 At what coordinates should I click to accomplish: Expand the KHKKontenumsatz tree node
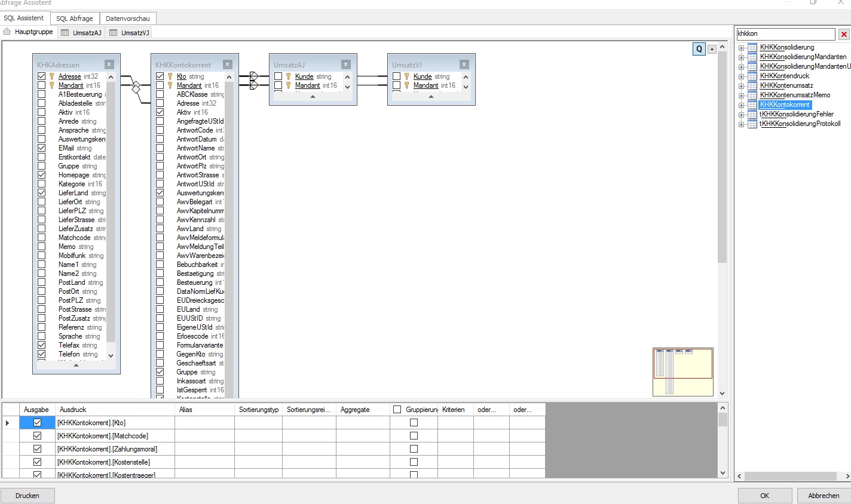pyautogui.click(x=741, y=86)
